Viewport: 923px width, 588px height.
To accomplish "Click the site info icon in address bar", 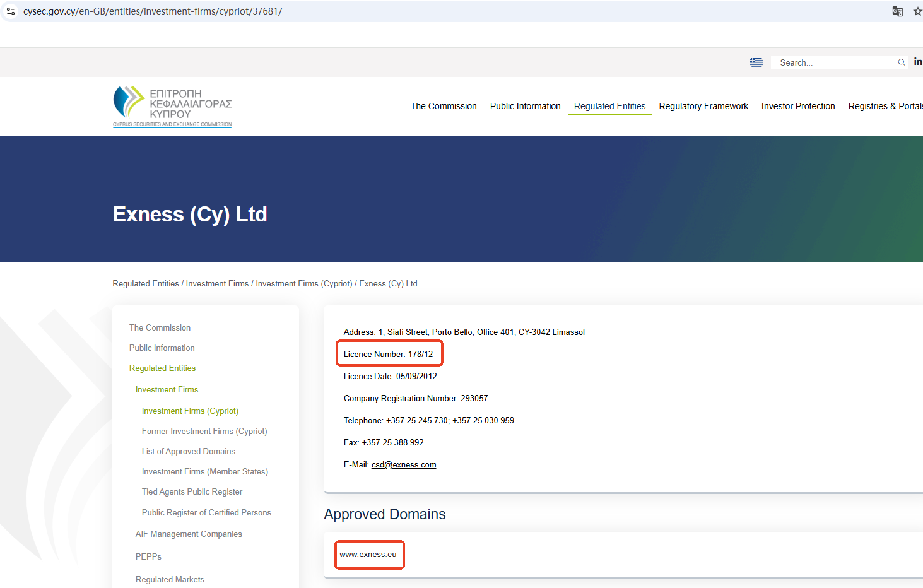I will click(x=11, y=11).
